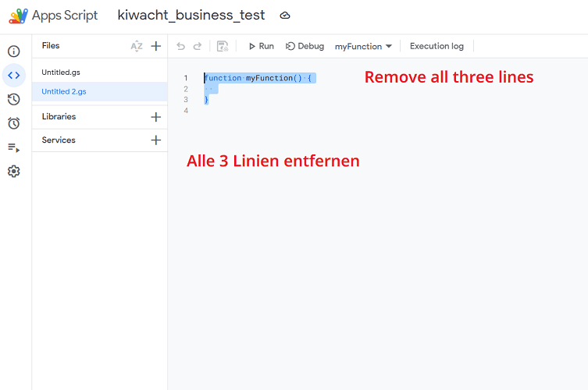The image size is (588, 390).
Task: Add a library with plus icon
Action: click(155, 117)
